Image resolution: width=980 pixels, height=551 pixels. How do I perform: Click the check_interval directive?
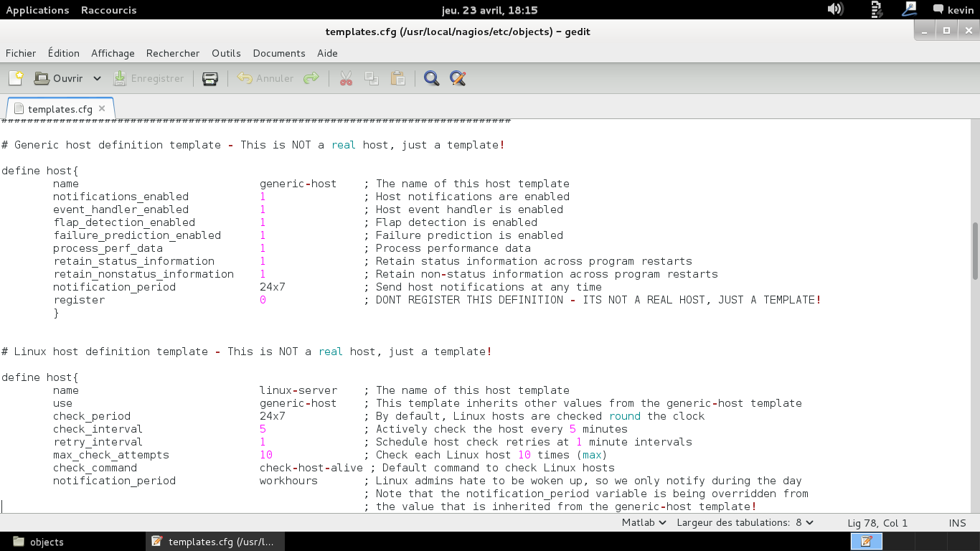pos(98,429)
